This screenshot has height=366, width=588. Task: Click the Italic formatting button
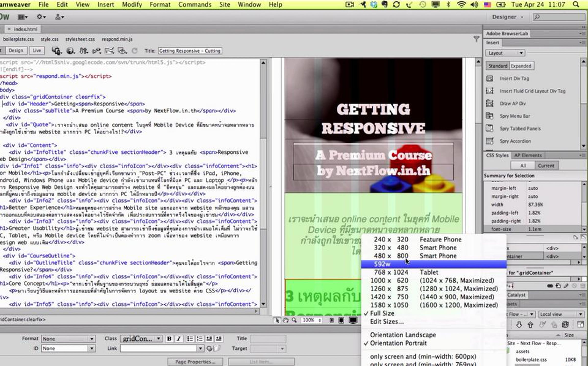pos(179,339)
